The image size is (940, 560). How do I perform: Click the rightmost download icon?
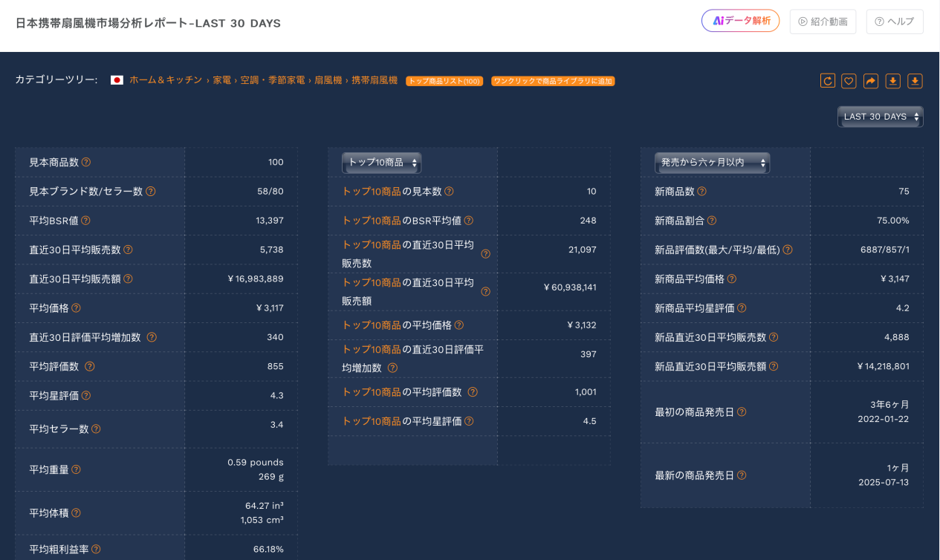(915, 81)
